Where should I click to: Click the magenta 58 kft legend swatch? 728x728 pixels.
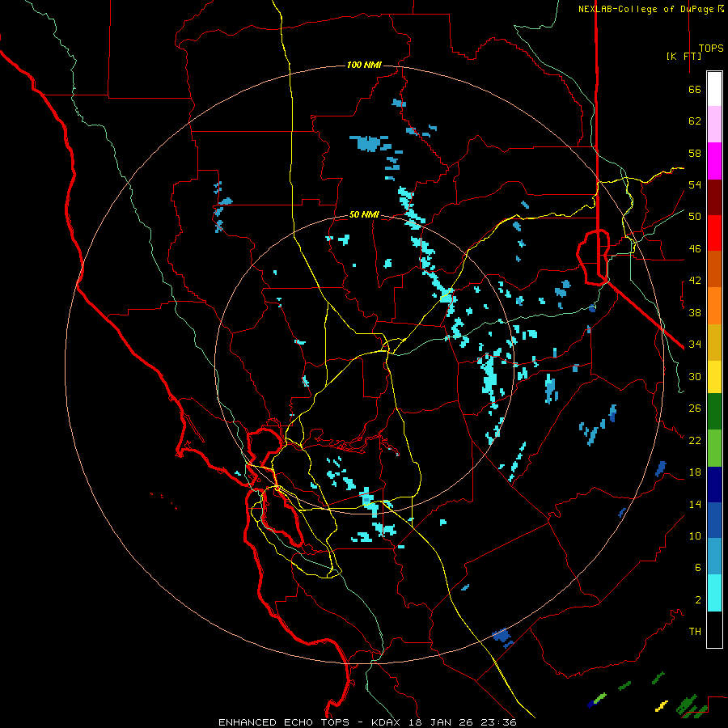714,161
